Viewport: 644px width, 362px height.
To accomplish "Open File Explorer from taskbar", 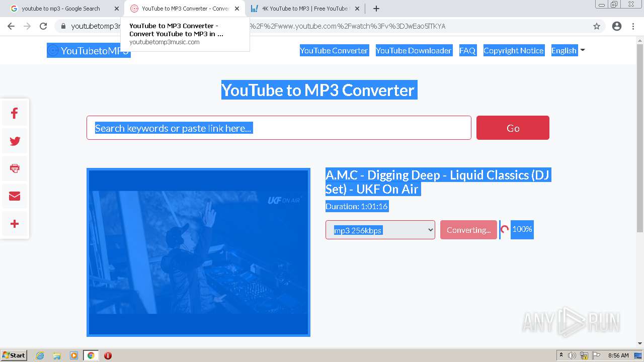I will point(57,355).
